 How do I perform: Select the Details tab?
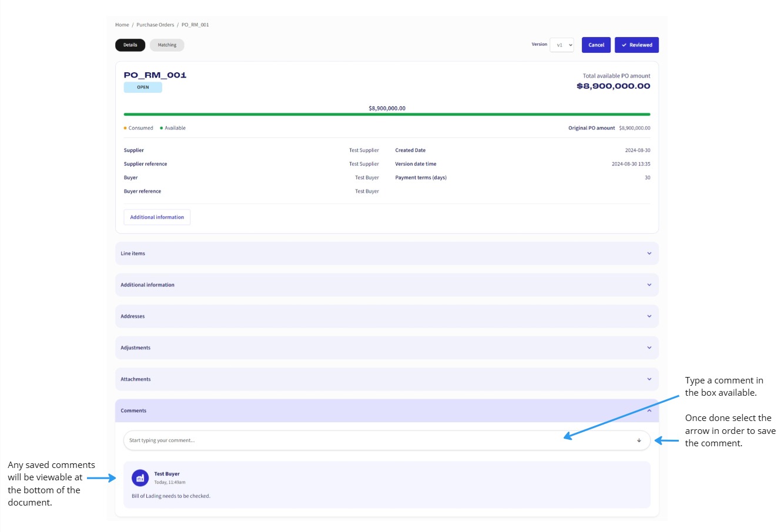tap(130, 45)
